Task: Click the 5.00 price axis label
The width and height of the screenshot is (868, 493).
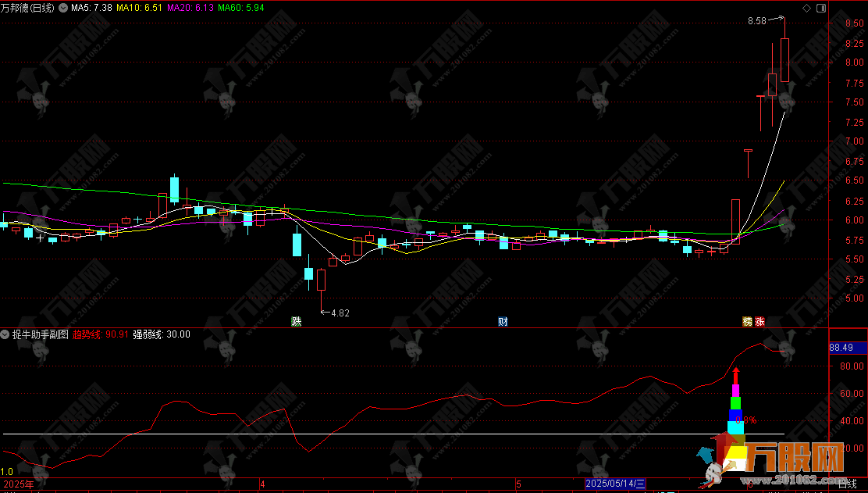Action: coord(854,298)
